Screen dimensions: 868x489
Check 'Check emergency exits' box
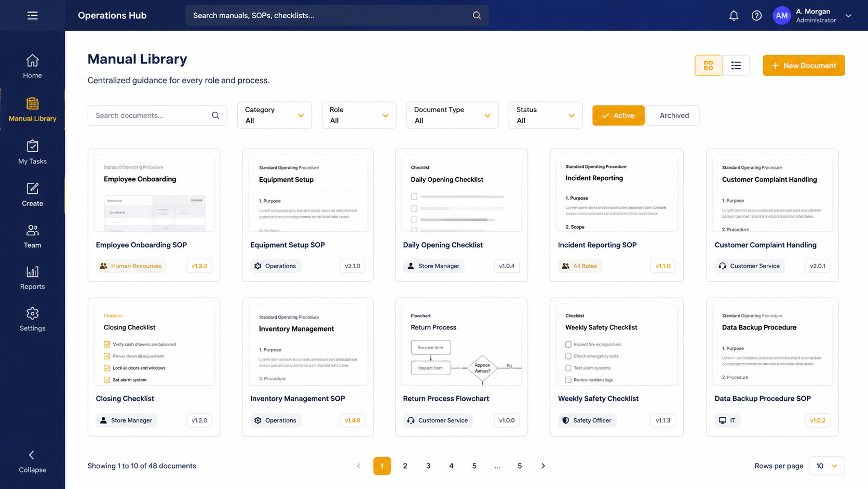pyautogui.click(x=568, y=356)
